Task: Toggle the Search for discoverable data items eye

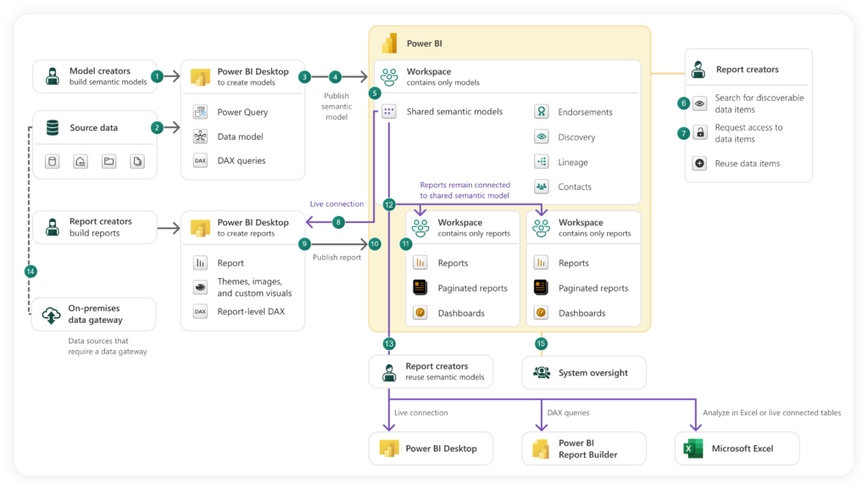Action: pos(701,103)
